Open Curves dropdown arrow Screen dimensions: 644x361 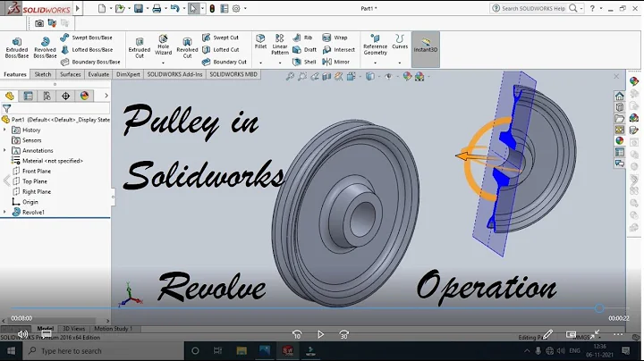coord(400,63)
